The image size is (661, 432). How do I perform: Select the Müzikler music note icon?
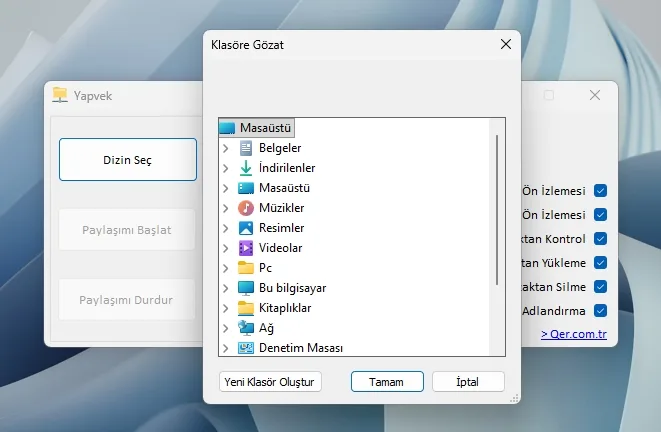(x=246, y=208)
